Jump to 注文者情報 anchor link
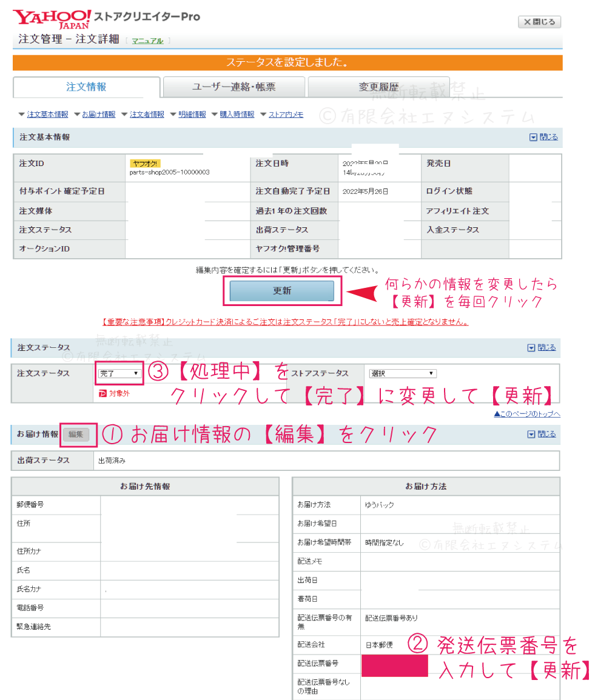The width and height of the screenshot is (595, 700). [x=147, y=115]
